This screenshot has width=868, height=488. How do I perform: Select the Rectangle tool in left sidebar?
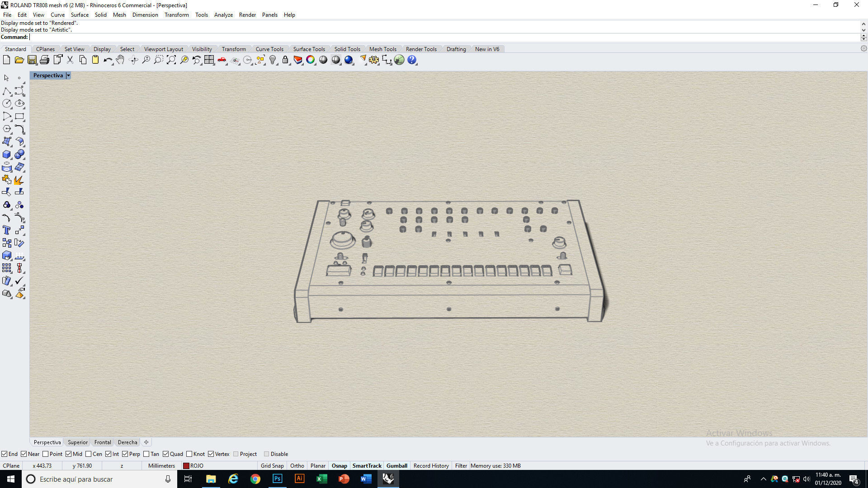pos(19,116)
